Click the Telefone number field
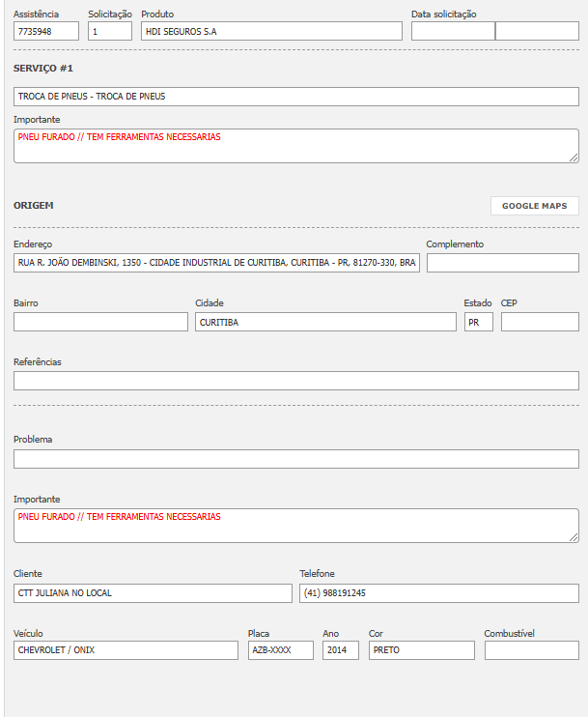 point(438,592)
